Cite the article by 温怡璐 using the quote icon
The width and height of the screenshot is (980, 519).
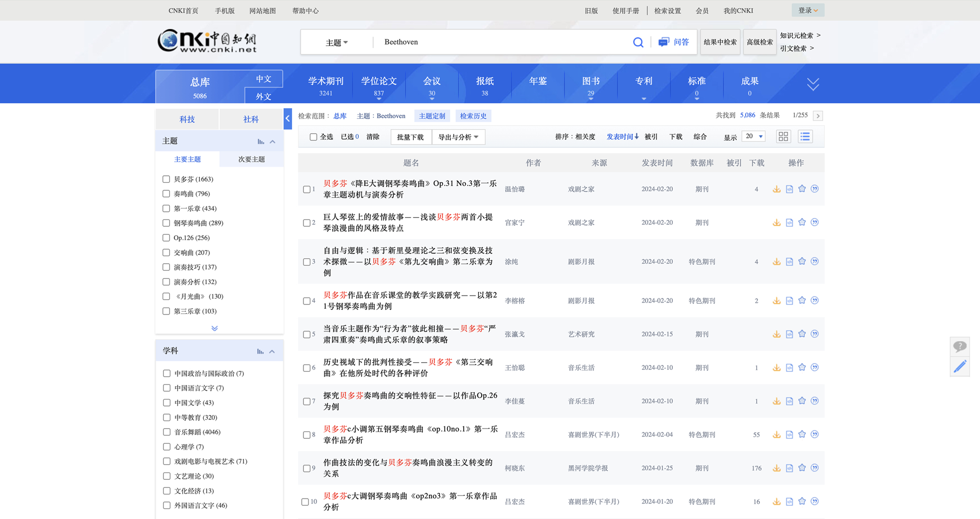click(815, 189)
